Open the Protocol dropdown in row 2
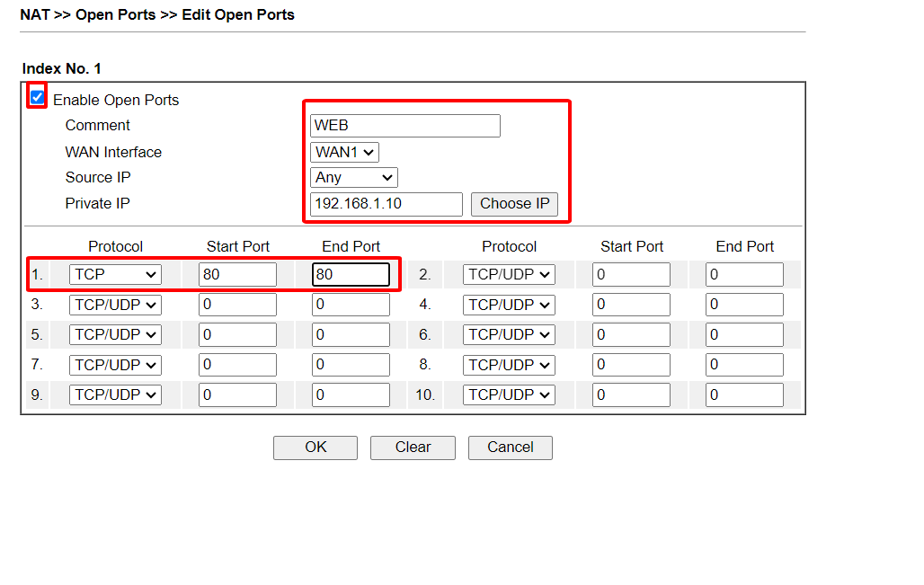Screen dimensions: 924x585 509,275
